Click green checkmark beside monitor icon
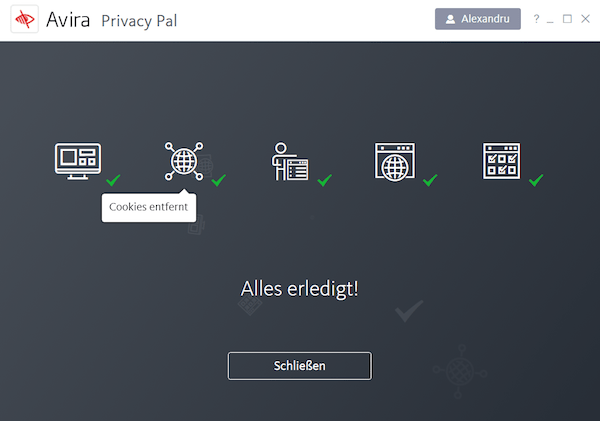 [x=113, y=180]
